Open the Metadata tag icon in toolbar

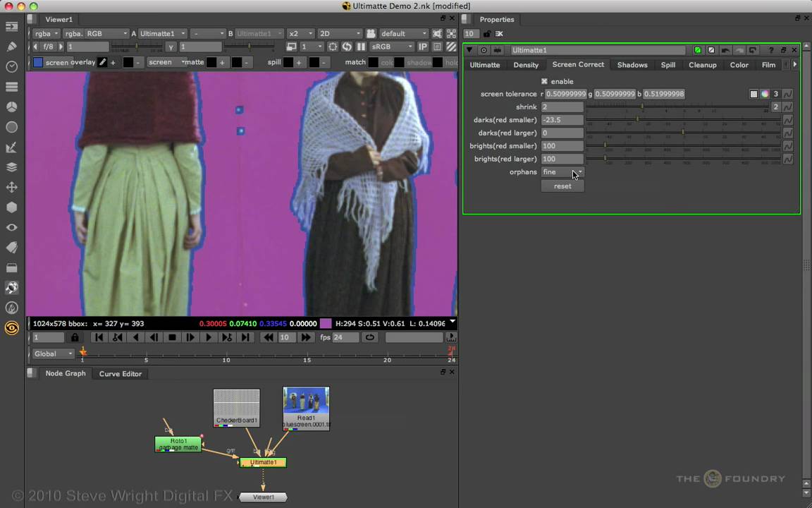(11, 248)
